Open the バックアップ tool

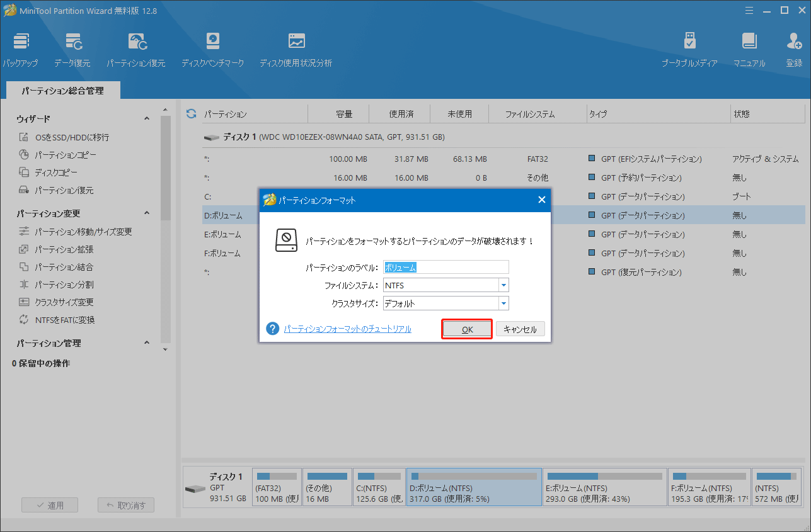tap(20, 50)
